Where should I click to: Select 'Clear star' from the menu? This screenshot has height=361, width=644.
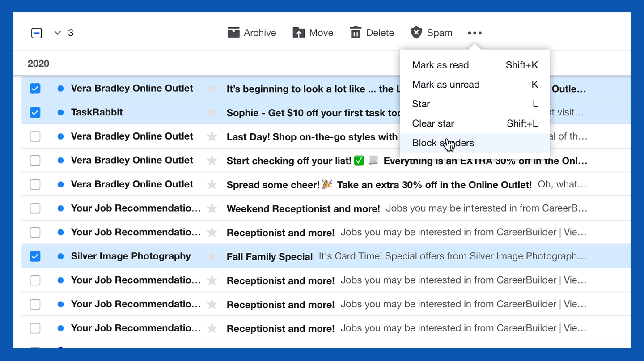point(433,123)
